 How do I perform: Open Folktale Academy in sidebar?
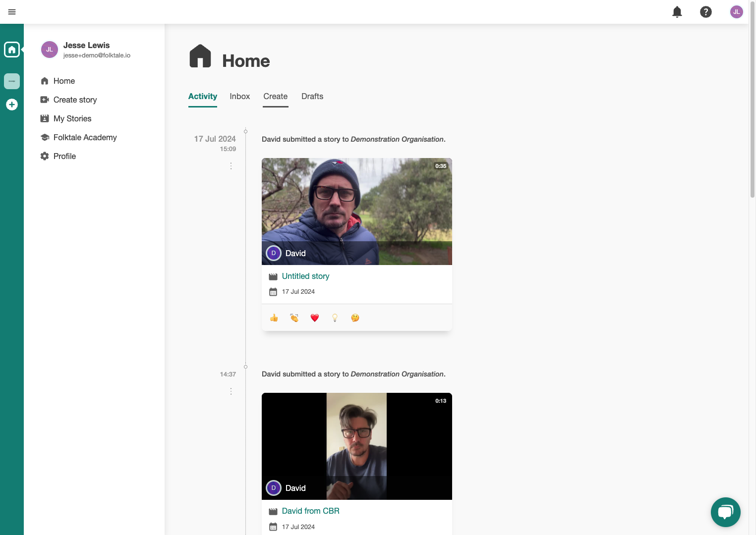78,137
